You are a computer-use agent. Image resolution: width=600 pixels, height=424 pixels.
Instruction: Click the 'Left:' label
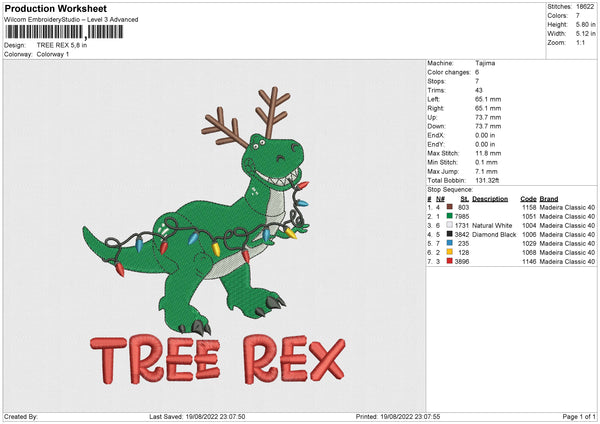click(434, 99)
